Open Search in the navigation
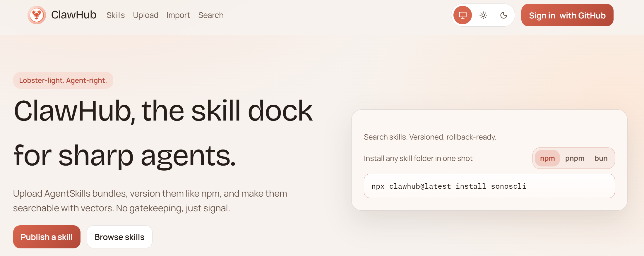The width and height of the screenshot is (644, 256). (x=211, y=15)
